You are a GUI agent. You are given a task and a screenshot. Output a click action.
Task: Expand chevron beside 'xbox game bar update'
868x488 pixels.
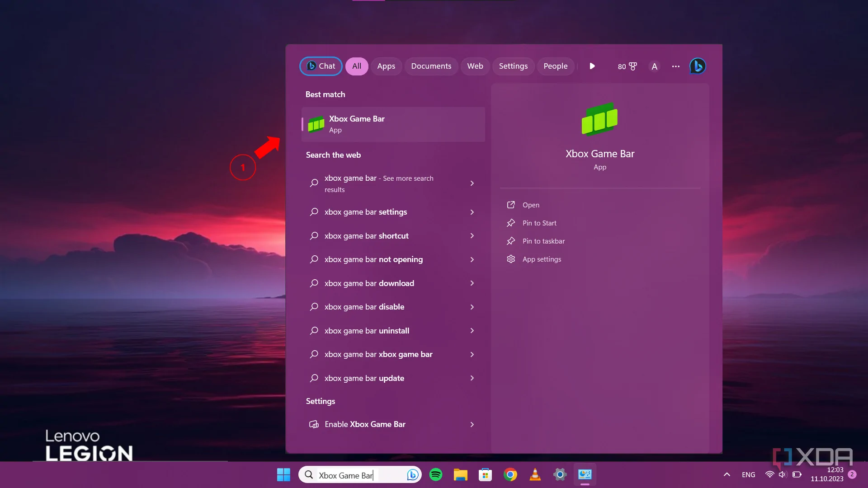coord(472,378)
